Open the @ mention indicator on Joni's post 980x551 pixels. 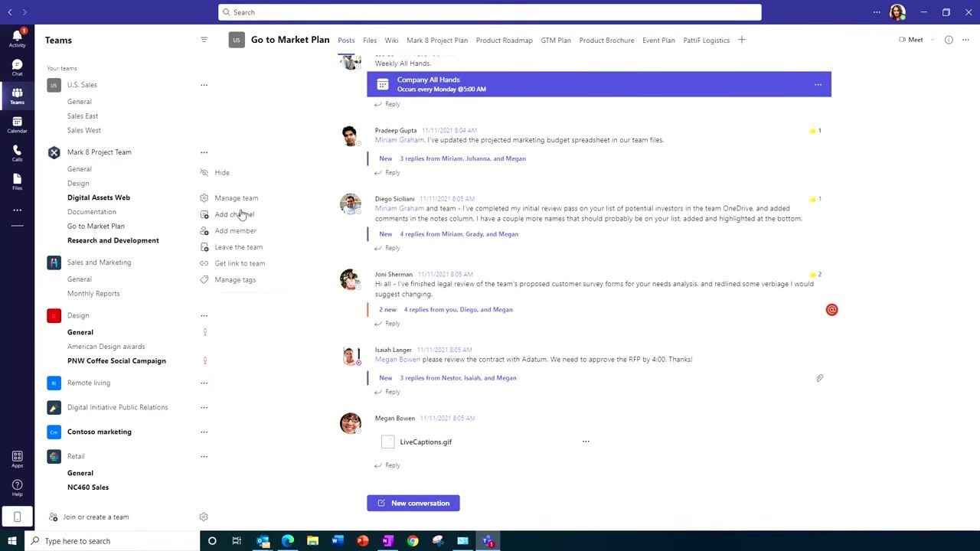(831, 310)
